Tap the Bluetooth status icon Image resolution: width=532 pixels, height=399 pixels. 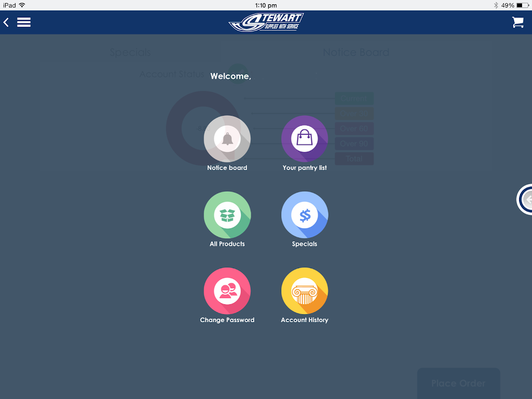pos(496,5)
